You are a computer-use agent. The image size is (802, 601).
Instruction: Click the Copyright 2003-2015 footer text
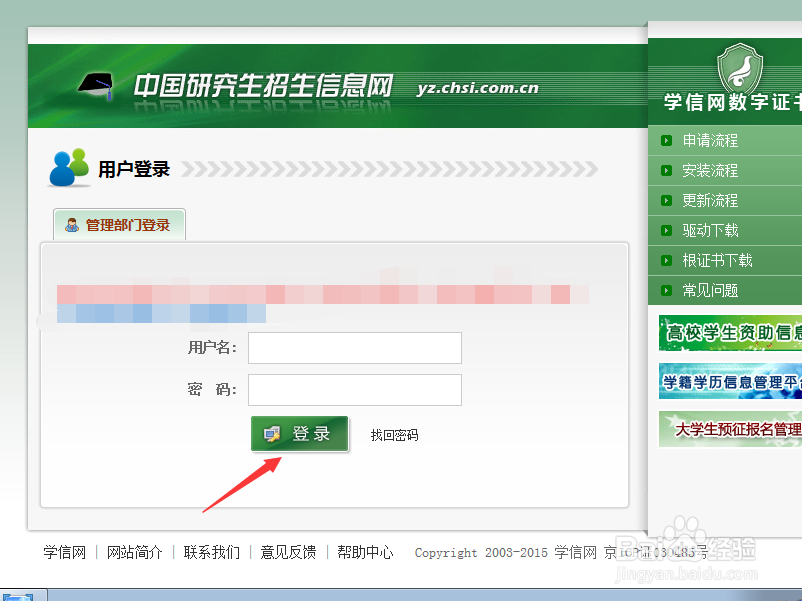click(x=481, y=553)
